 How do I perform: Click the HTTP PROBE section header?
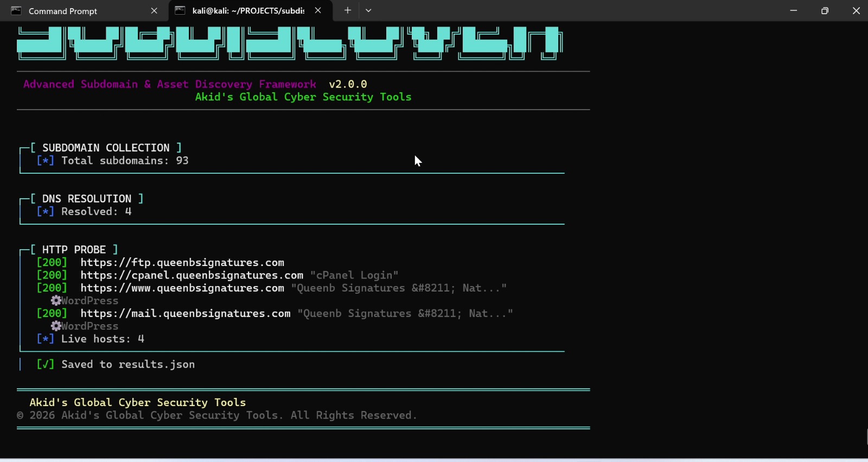(x=74, y=250)
